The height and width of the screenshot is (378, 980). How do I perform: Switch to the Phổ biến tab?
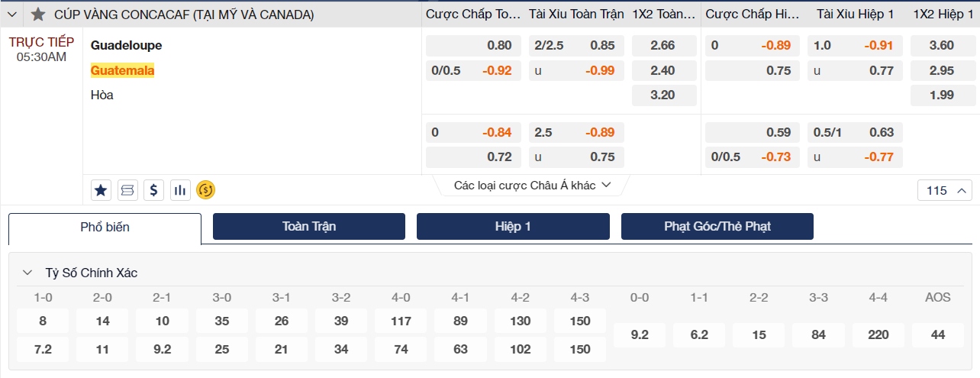point(105,227)
